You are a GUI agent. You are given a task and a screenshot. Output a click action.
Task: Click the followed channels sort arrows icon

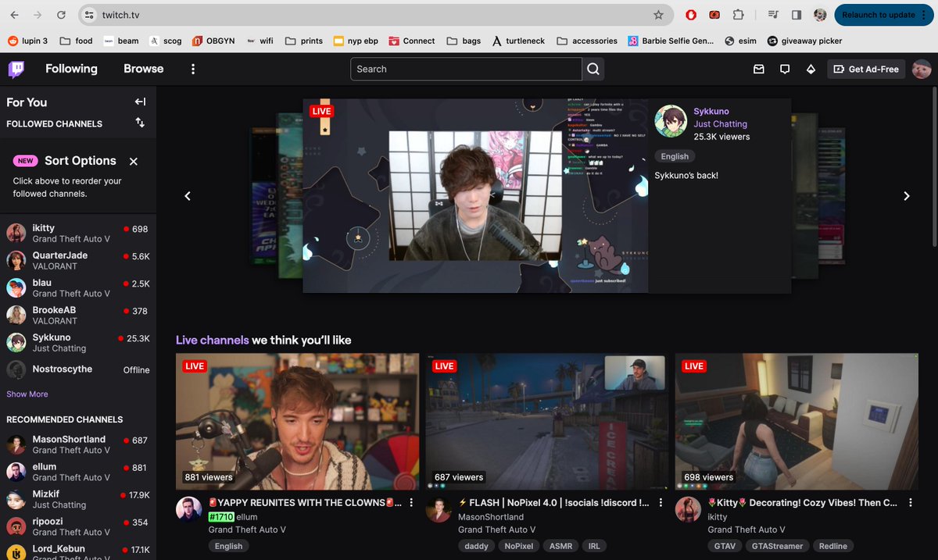pos(140,123)
